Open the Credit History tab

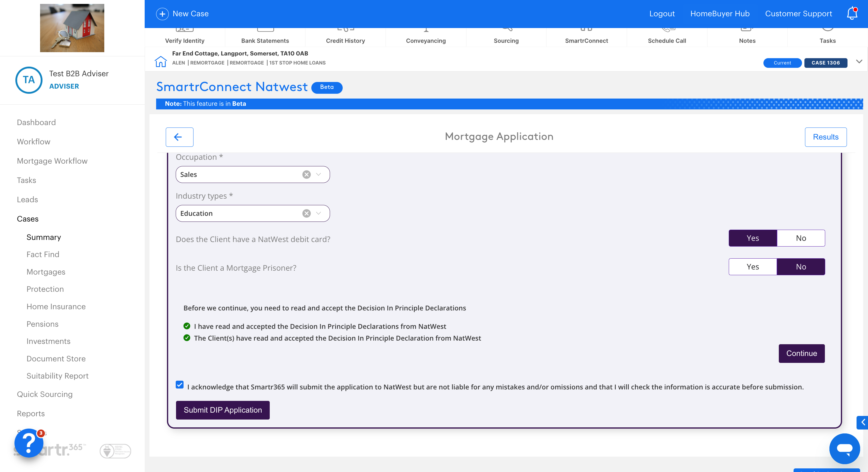(x=345, y=37)
